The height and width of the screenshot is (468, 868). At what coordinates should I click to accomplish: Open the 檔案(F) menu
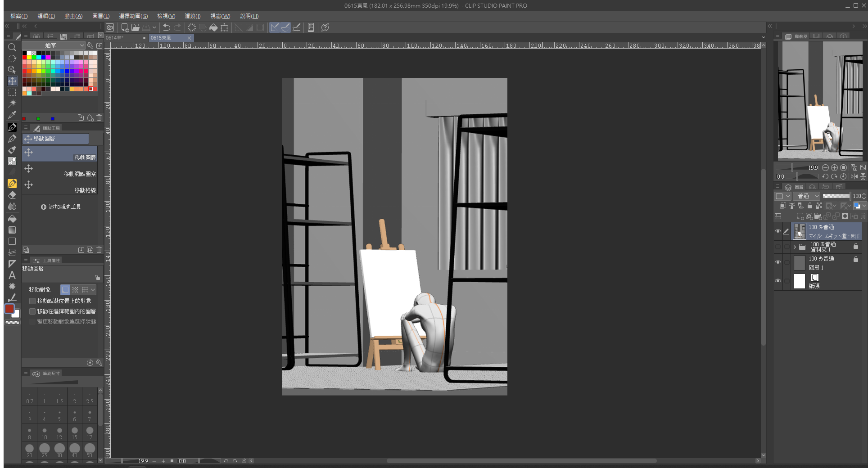point(19,16)
